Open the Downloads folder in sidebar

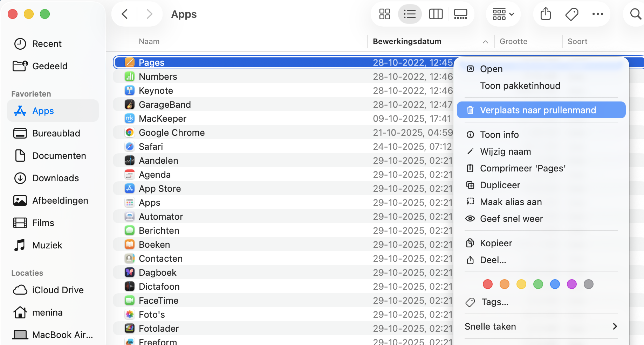[x=55, y=178]
